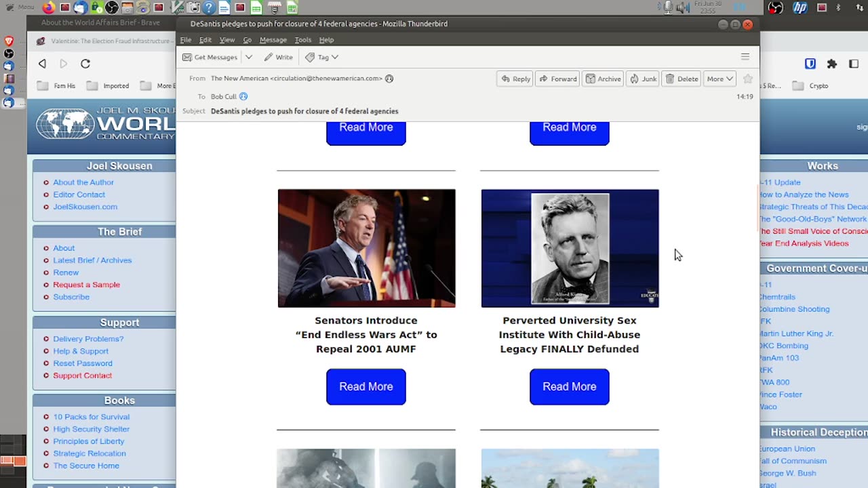
Task: Open the Tag dropdown
Action: click(x=321, y=57)
